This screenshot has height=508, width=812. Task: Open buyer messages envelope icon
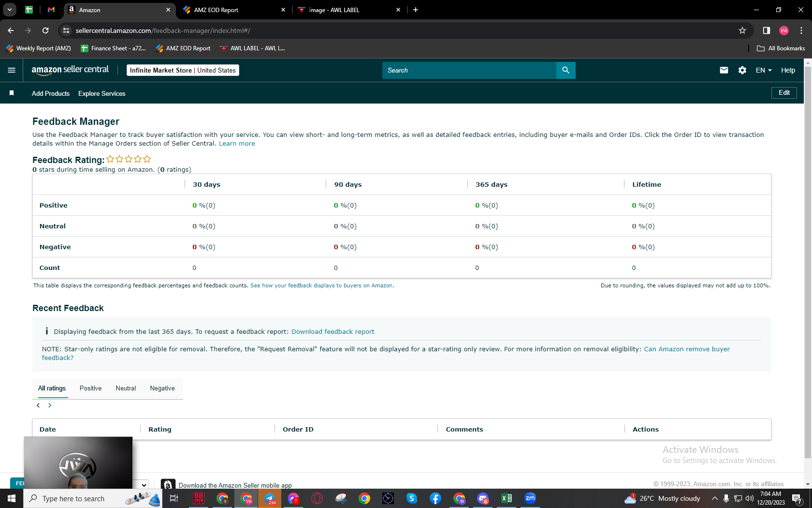click(x=724, y=70)
